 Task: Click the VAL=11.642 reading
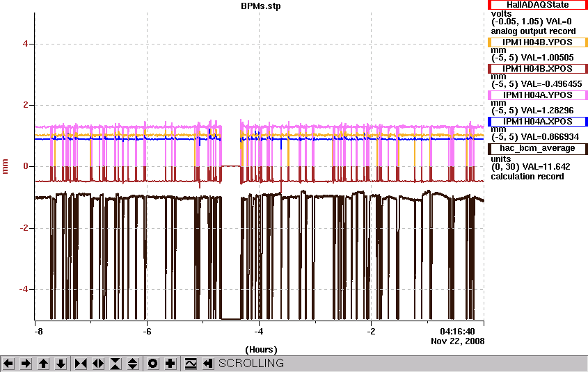click(x=546, y=167)
